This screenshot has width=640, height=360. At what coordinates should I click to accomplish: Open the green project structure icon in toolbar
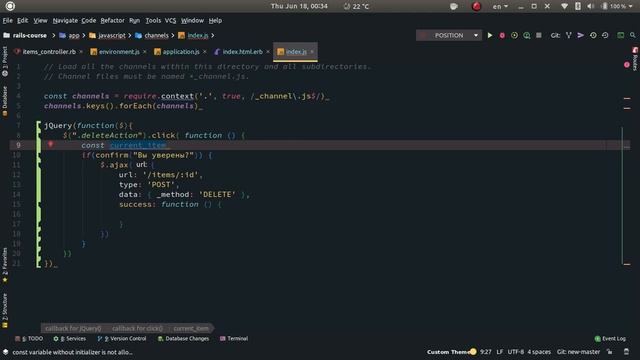(620, 36)
